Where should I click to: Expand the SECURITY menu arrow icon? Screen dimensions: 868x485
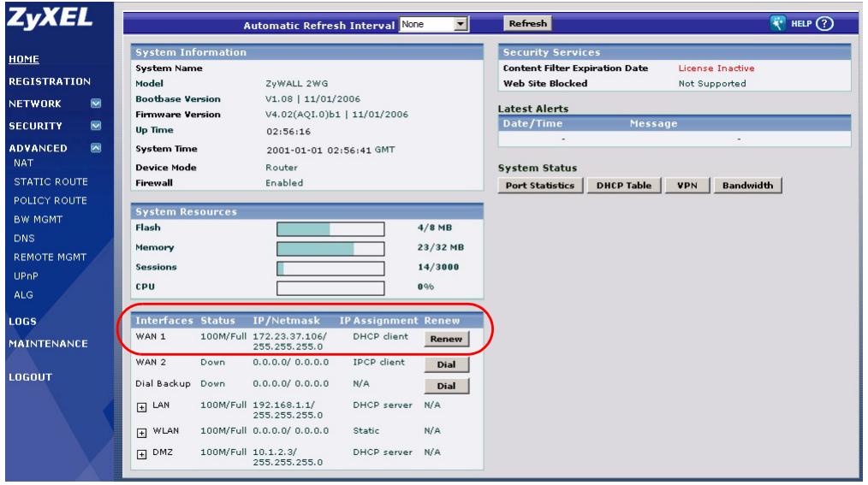point(96,126)
